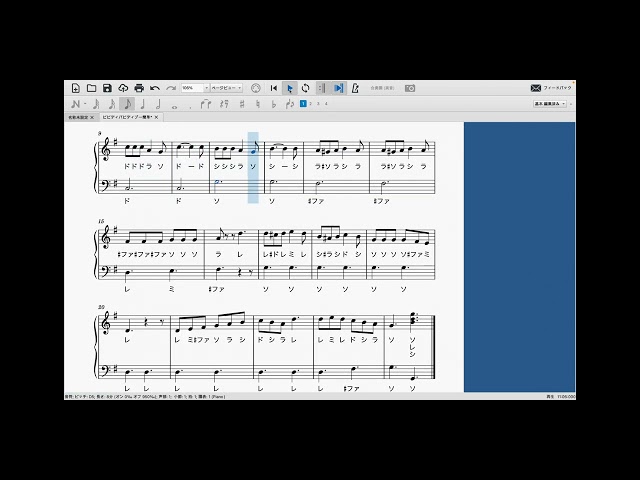Select the 32nd note duration
Screen dimensions: 640x480
point(96,104)
